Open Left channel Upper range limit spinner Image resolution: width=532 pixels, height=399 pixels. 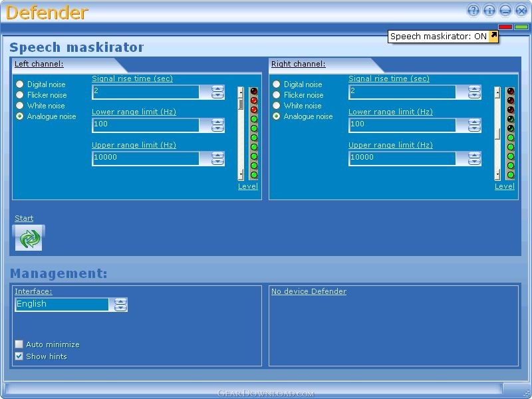click(x=218, y=158)
